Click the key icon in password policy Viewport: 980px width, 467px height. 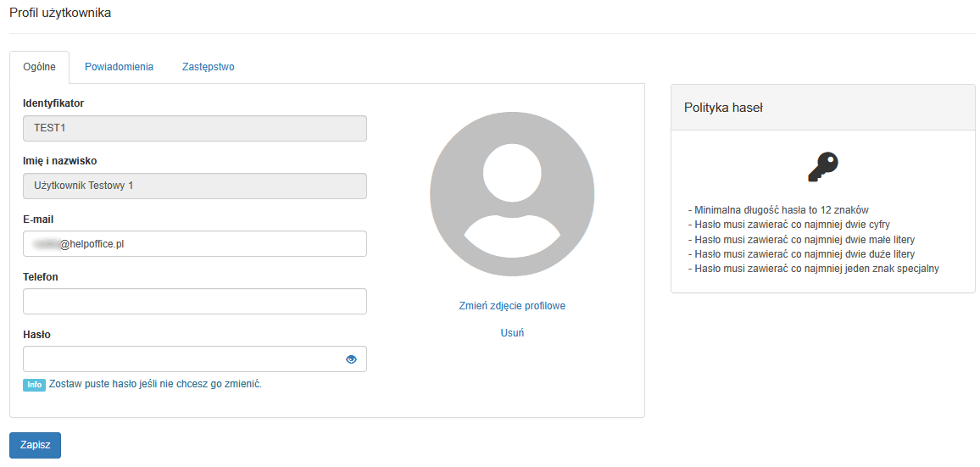pos(822,167)
